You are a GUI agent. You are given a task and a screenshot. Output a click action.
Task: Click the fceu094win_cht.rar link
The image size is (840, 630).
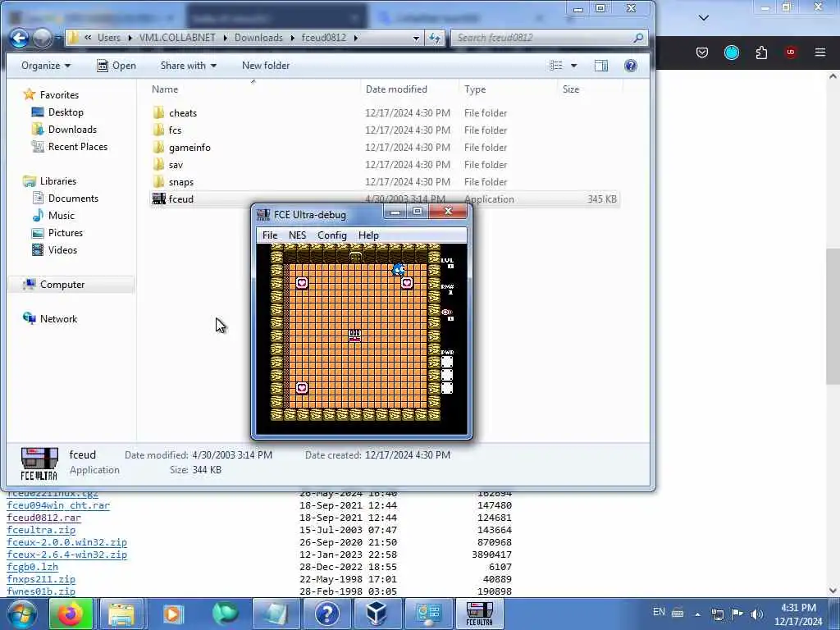(x=58, y=505)
